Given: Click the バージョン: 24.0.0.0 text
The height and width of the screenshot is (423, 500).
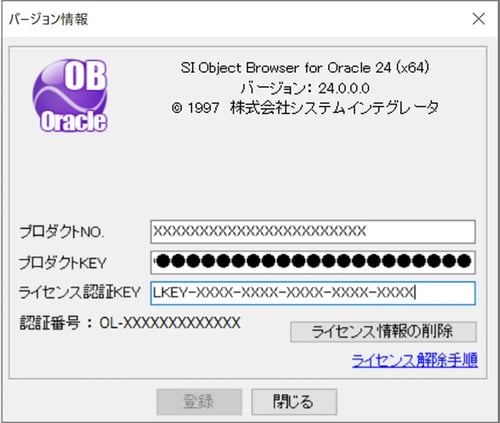Looking at the screenshot, I should [305, 88].
